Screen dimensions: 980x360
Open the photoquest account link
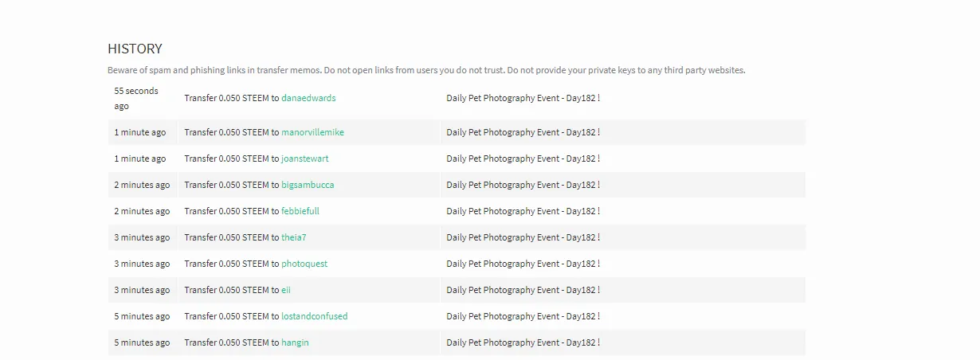[304, 264]
